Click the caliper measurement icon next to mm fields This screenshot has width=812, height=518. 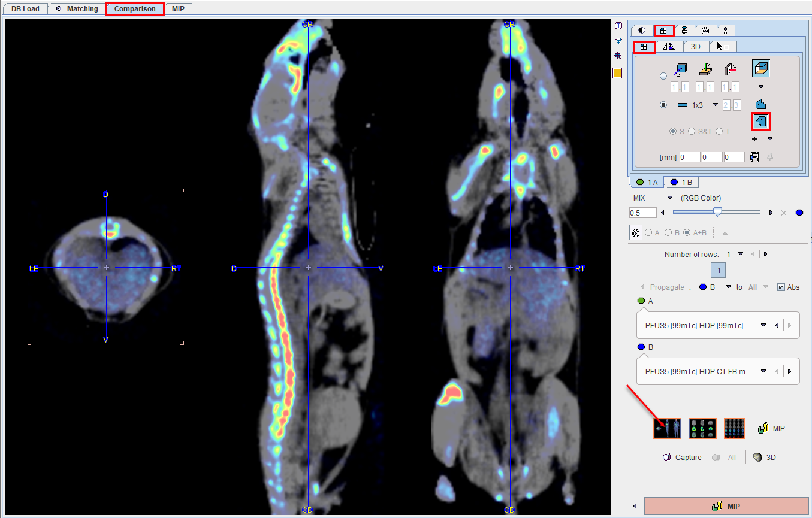point(754,157)
